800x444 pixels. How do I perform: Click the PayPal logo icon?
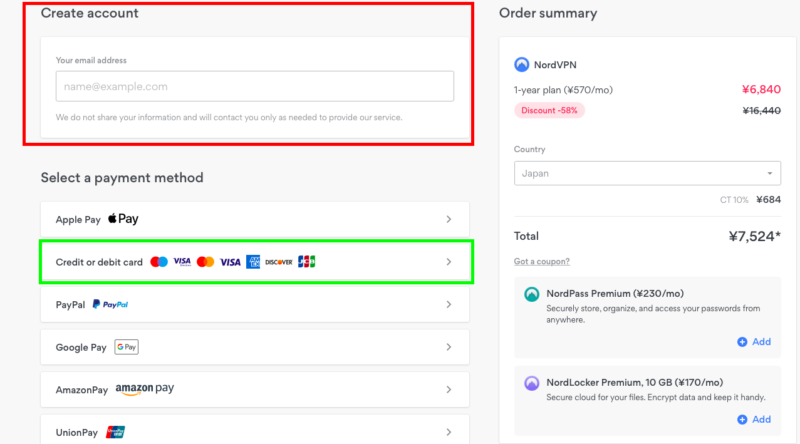110,304
